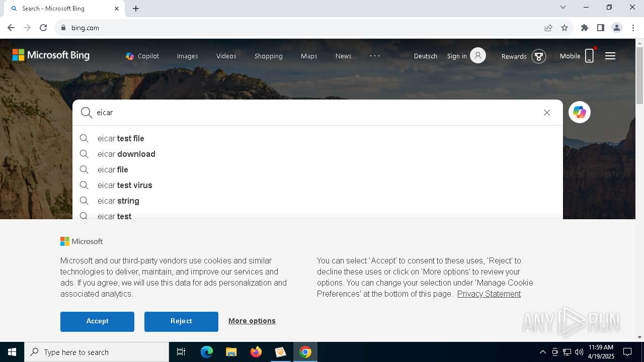Viewport: 644px width, 362px height.
Task: Open the News tab
Action: (x=344, y=56)
